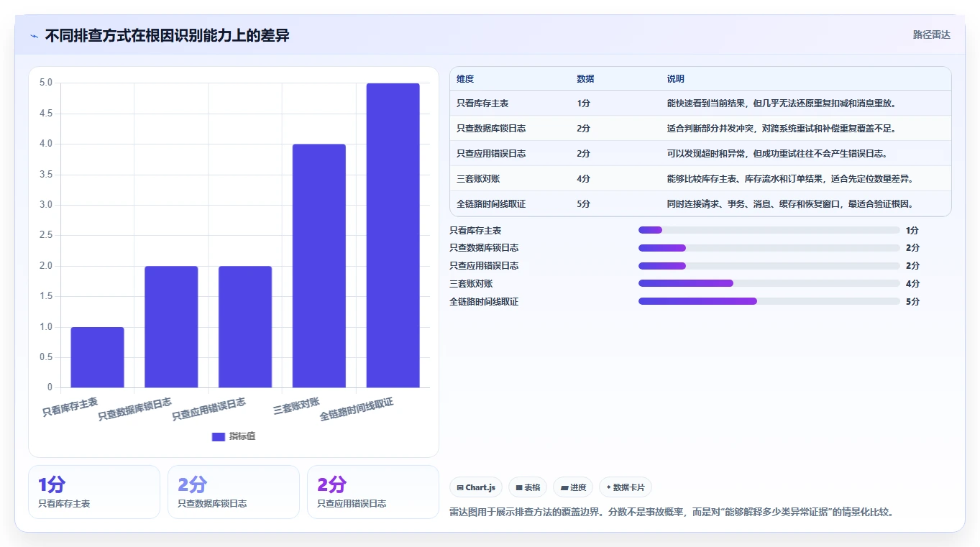Click the x-axis label 只看库存主表
Screen dimensions: 980x547
point(70,407)
